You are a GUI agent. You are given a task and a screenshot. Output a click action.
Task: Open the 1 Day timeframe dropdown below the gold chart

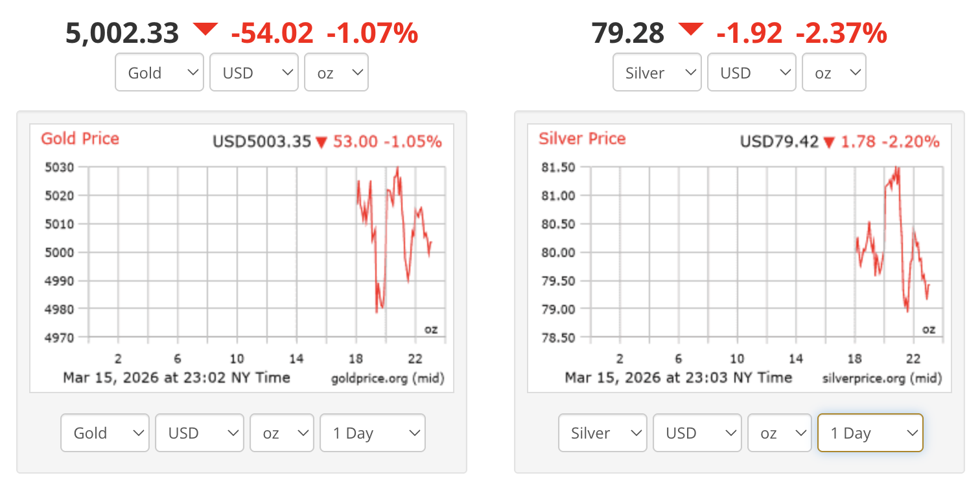[x=372, y=433]
